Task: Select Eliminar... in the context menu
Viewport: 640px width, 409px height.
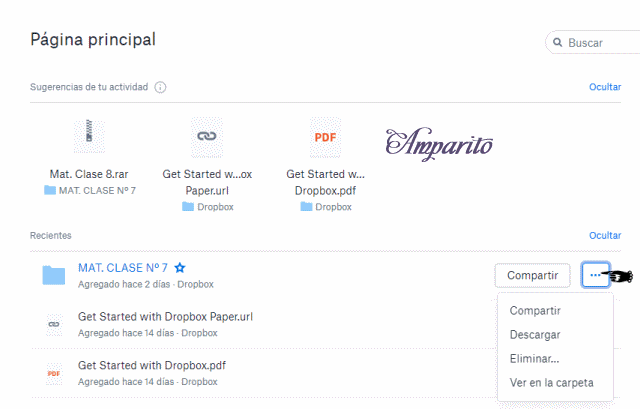Action: (535, 358)
